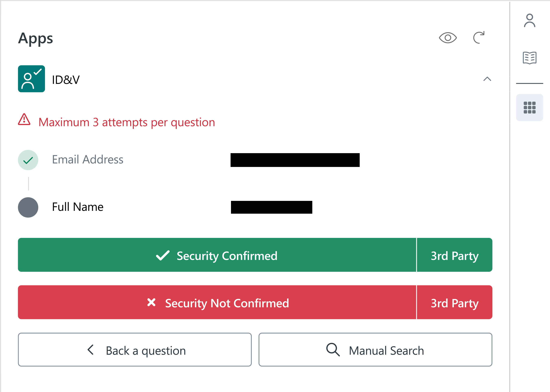Click the refresh arrow icon
The image size is (550, 392).
478,38
